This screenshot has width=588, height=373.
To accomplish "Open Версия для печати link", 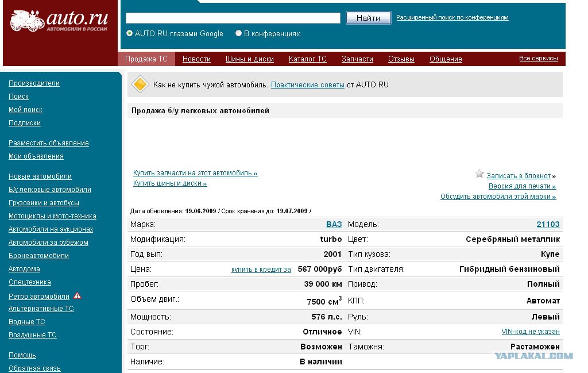I will [523, 186].
